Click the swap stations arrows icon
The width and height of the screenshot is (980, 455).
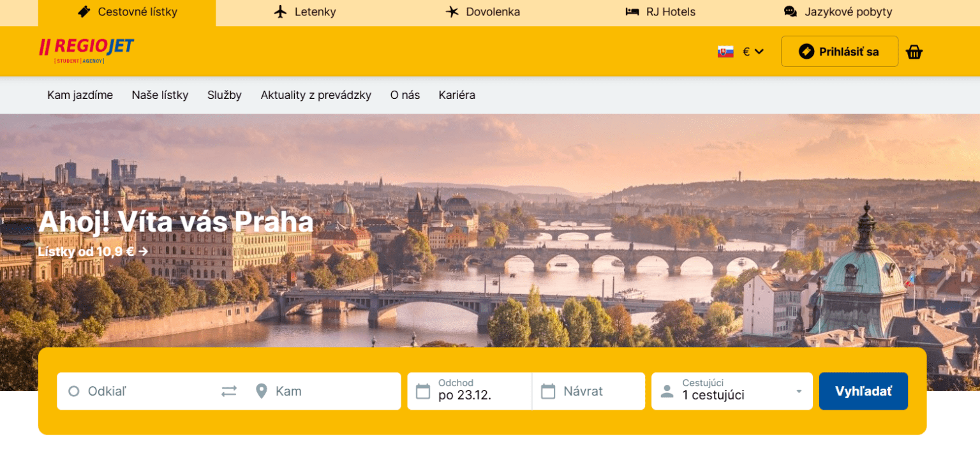(x=229, y=391)
